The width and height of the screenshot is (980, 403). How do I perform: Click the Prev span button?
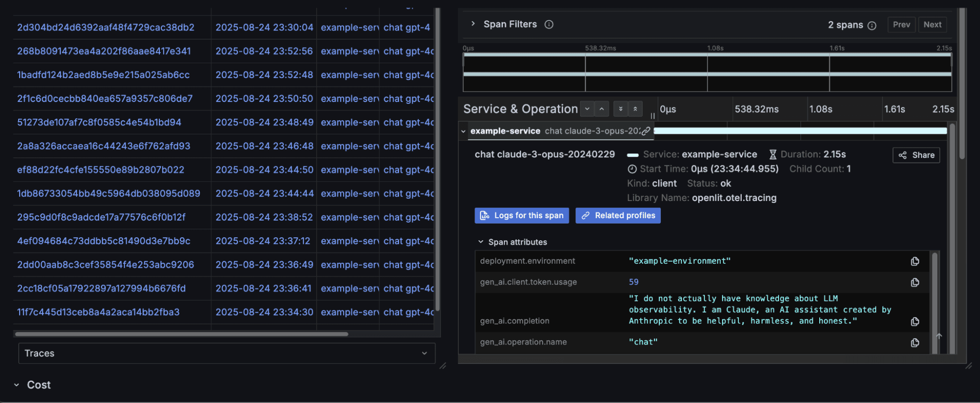(x=902, y=25)
